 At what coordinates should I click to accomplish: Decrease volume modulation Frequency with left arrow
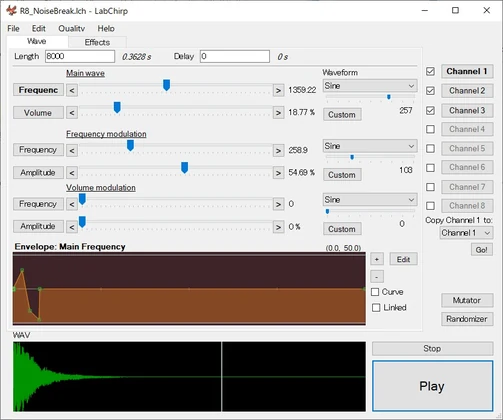72,204
